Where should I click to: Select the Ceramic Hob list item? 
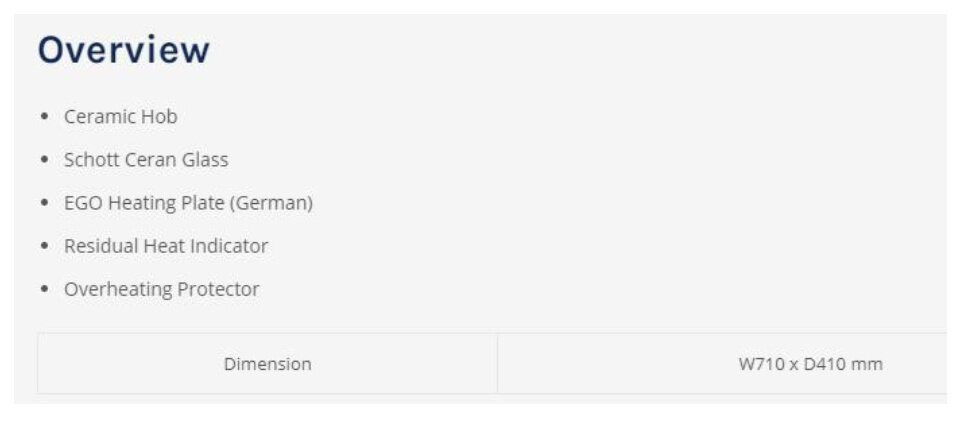tap(121, 116)
